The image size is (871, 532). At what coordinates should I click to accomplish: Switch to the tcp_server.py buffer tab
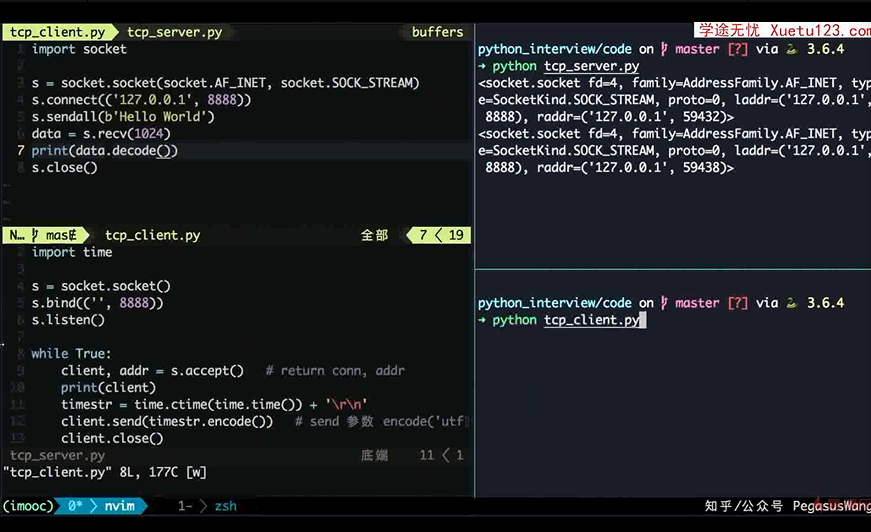(x=174, y=32)
